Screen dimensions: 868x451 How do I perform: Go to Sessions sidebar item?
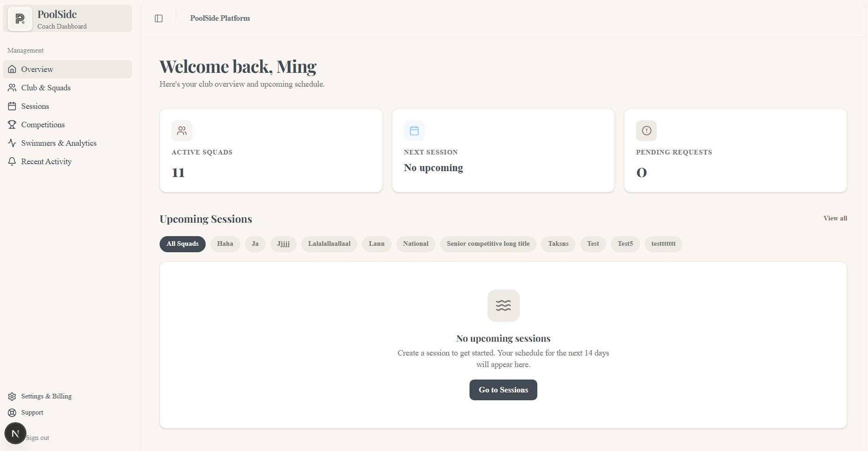click(35, 106)
